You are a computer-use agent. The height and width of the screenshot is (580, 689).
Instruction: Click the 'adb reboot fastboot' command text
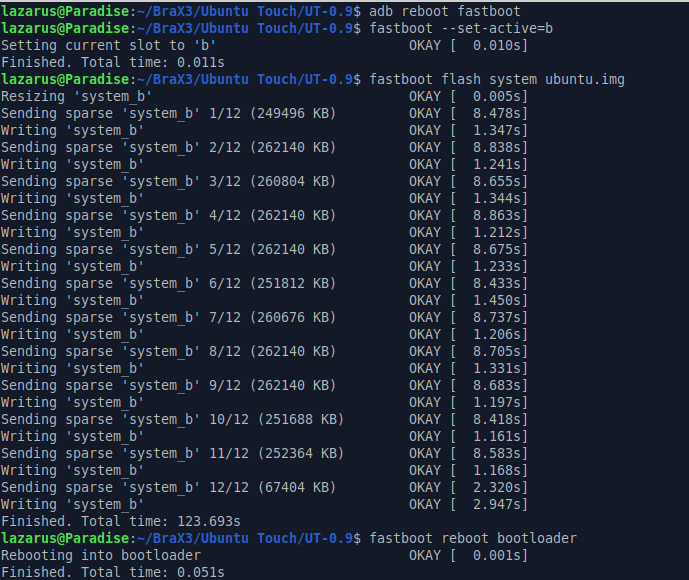click(444, 11)
